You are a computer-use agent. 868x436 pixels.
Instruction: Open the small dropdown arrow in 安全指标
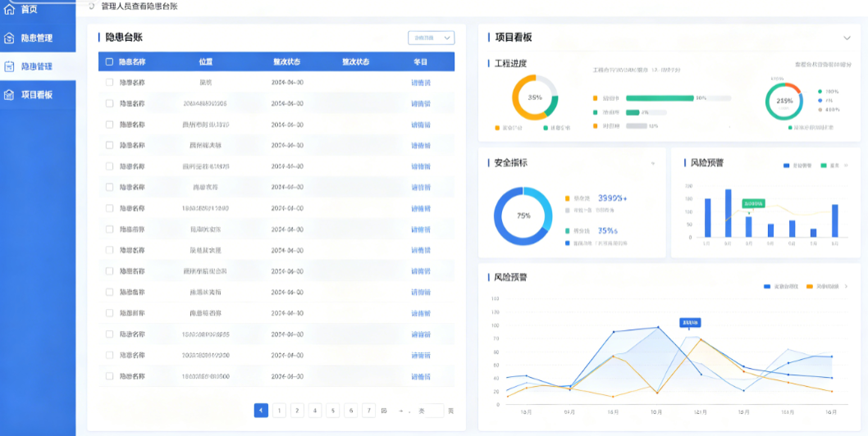tap(653, 163)
